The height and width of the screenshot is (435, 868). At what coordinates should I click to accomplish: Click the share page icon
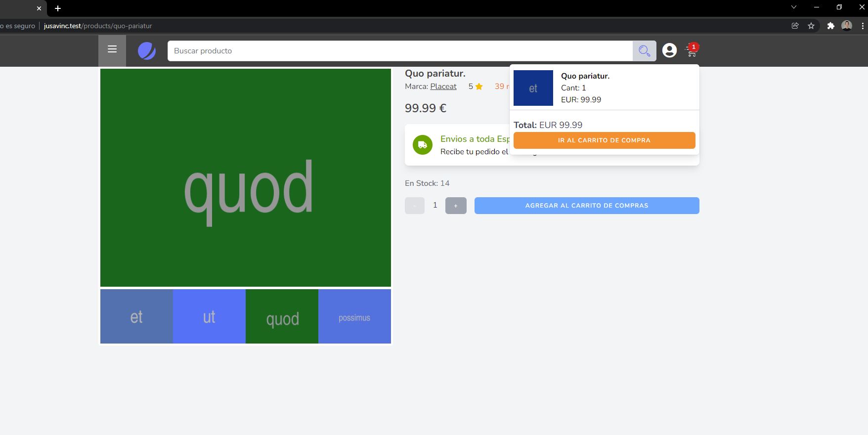coord(795,26)
